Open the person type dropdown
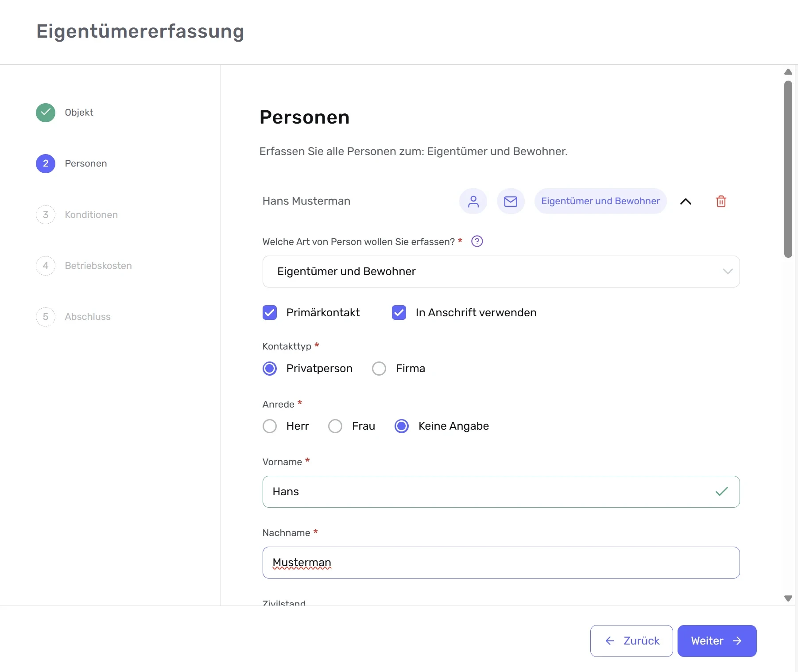The height and width of the screenshot is (672, 798). [501, 272]
